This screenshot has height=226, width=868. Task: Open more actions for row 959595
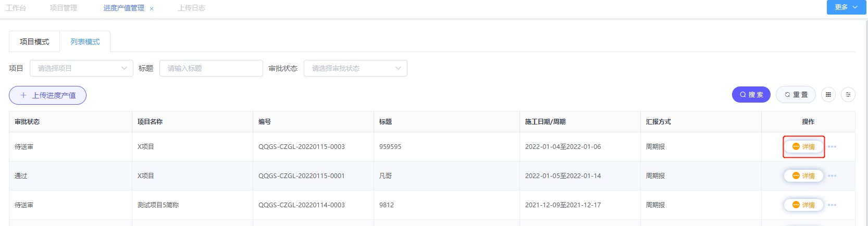tap(832, 147)
